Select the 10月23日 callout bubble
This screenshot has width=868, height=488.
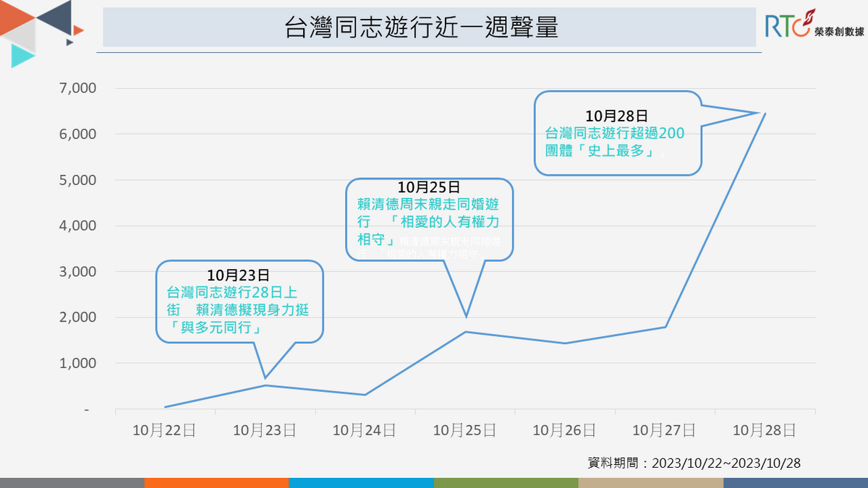pos(239,301)
